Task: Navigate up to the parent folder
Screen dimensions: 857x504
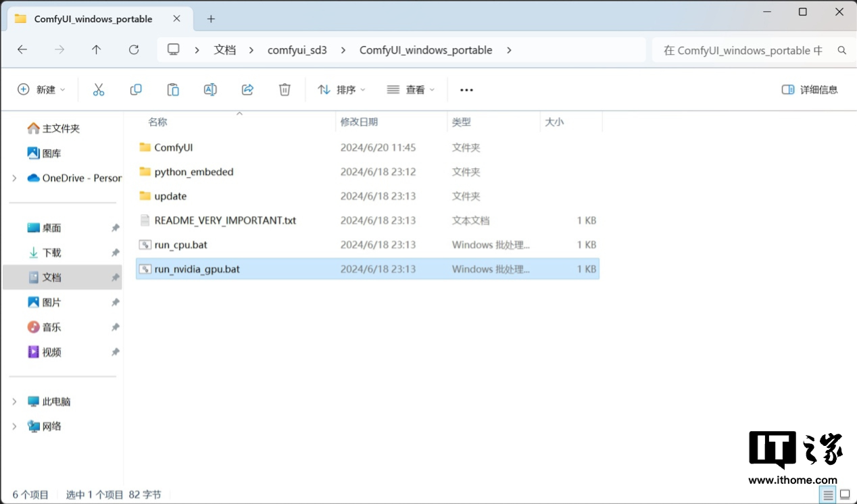Action: pos(97,49)
